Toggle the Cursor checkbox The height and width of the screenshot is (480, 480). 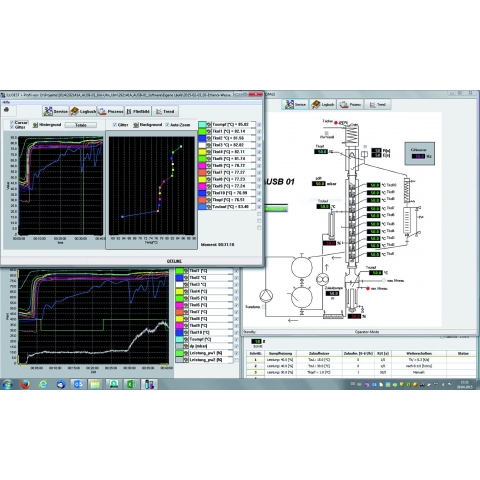[12, 123]
